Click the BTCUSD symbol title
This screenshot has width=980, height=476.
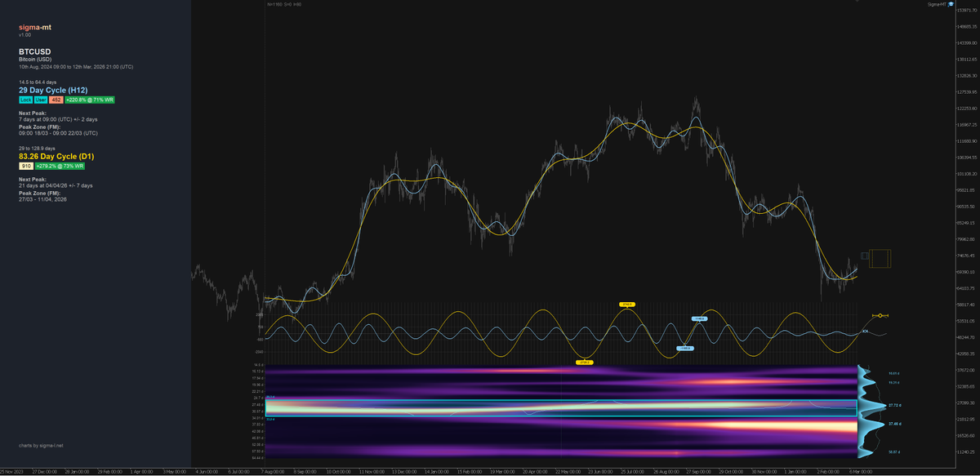tap(35, 51)
